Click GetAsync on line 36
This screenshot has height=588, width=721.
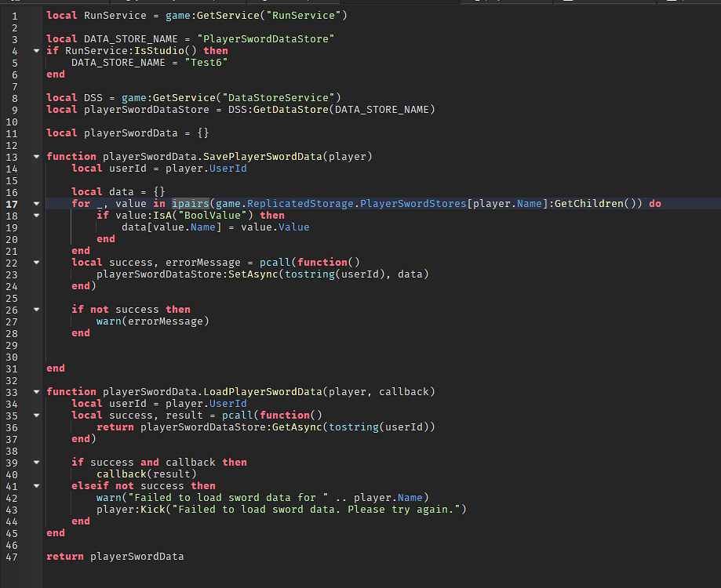297,427
